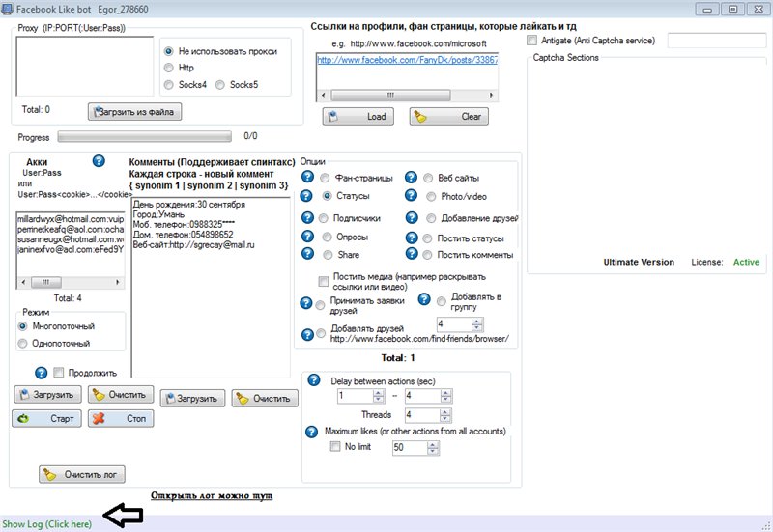773x532 pixels.
Task: Enable Antigate Anti Captcha service checkbox
Action: 531,41
